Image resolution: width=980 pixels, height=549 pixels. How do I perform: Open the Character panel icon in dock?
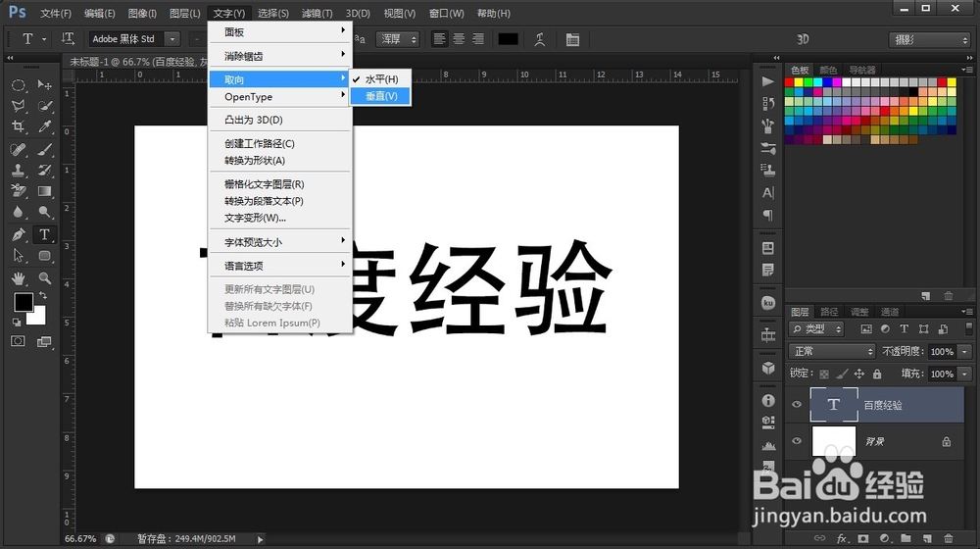pos(768,192)
